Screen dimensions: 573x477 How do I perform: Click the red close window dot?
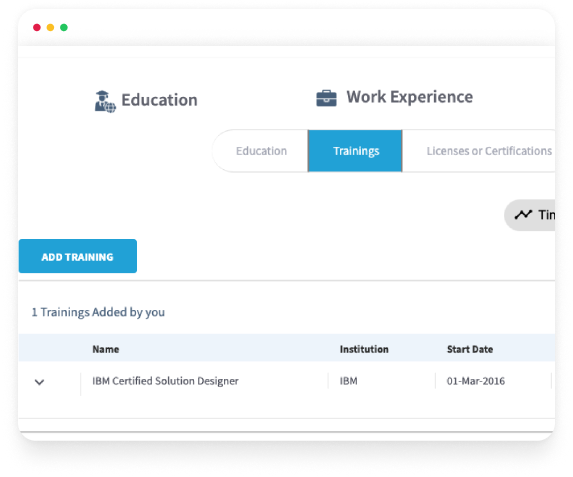coord(37,27)
